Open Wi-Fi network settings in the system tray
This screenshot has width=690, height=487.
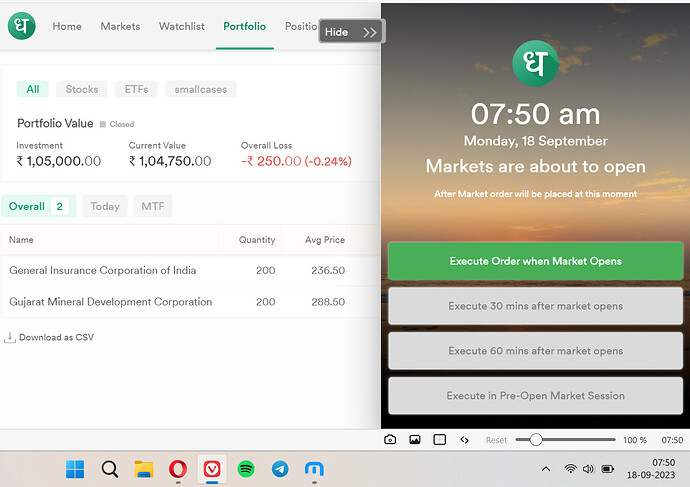tap(570, 469)
